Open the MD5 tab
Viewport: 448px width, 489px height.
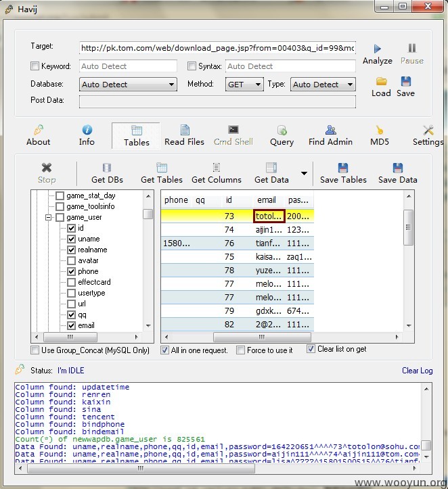tap(380, 136)
